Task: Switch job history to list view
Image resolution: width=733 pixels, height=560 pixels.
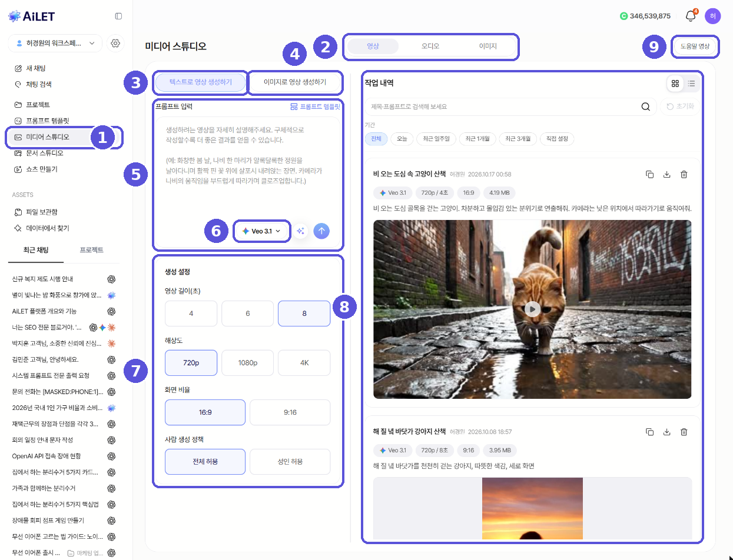Action: coord(691,84)
